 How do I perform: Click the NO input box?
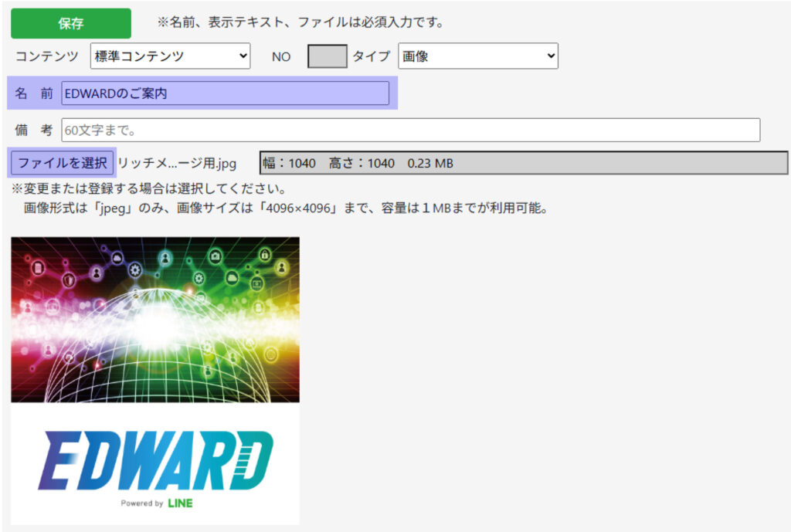[x=328, y=56]
